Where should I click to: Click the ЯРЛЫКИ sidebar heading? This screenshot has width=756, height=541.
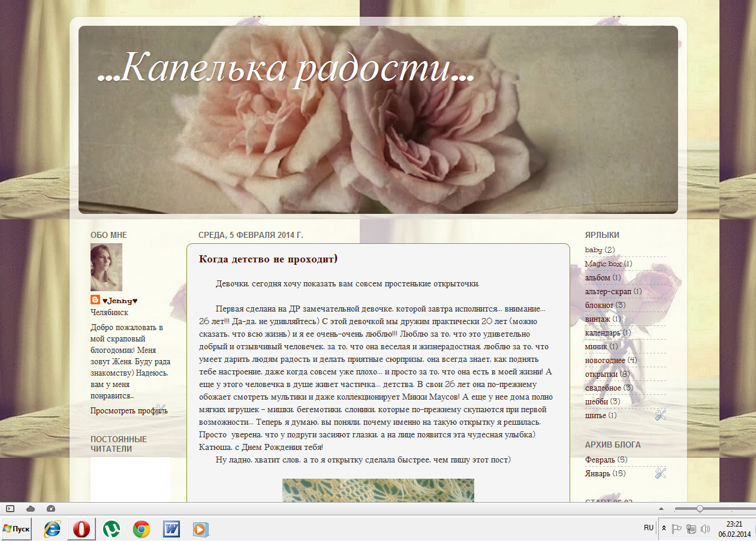tap(602, 235)
